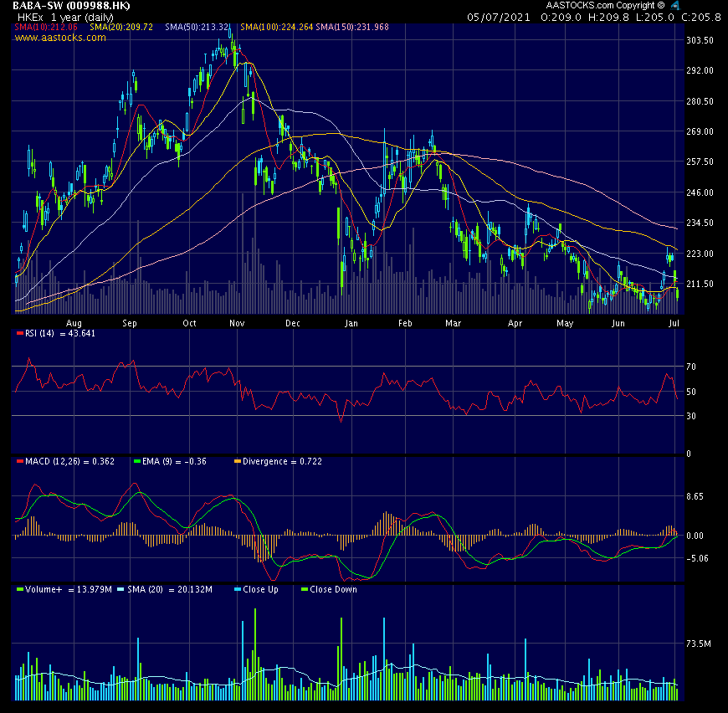Click the AAStocks logo icon at top right
728x713 pixels.
[674, 7]
